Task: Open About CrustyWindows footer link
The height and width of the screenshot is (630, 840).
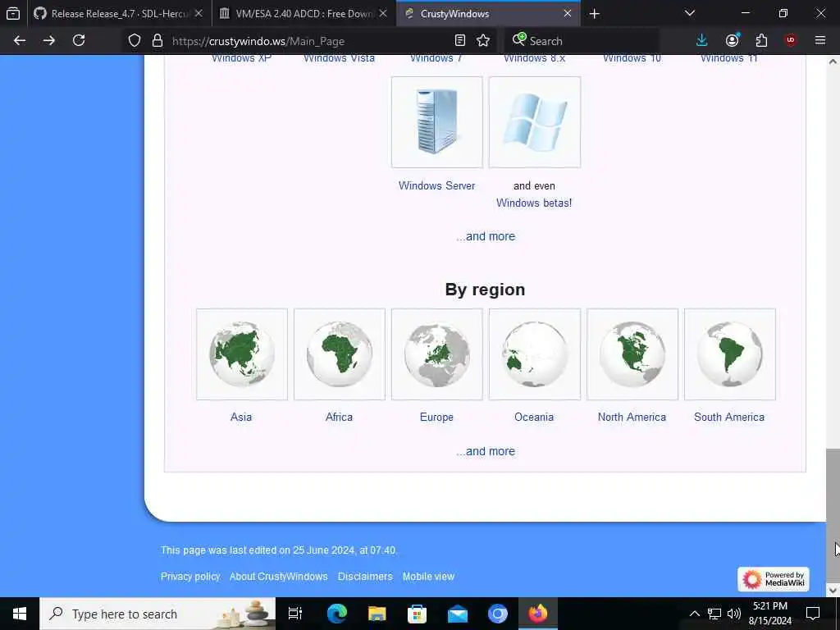Action: (279, 577)
